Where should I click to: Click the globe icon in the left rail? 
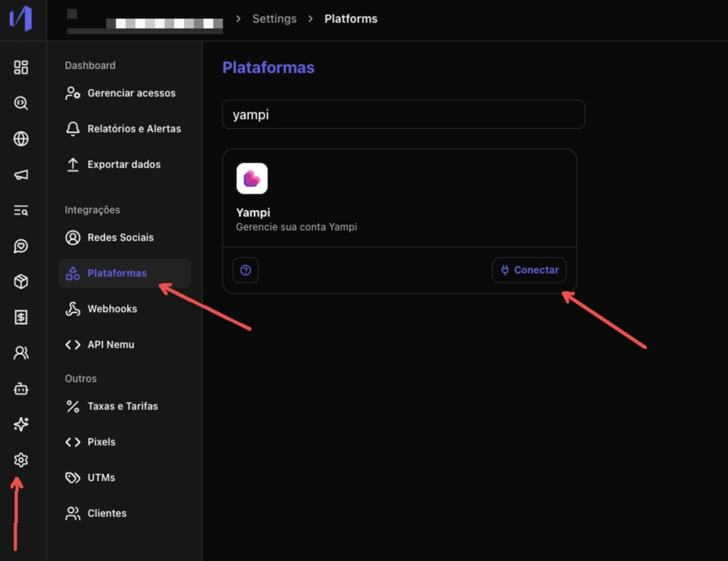coord(21,139)
